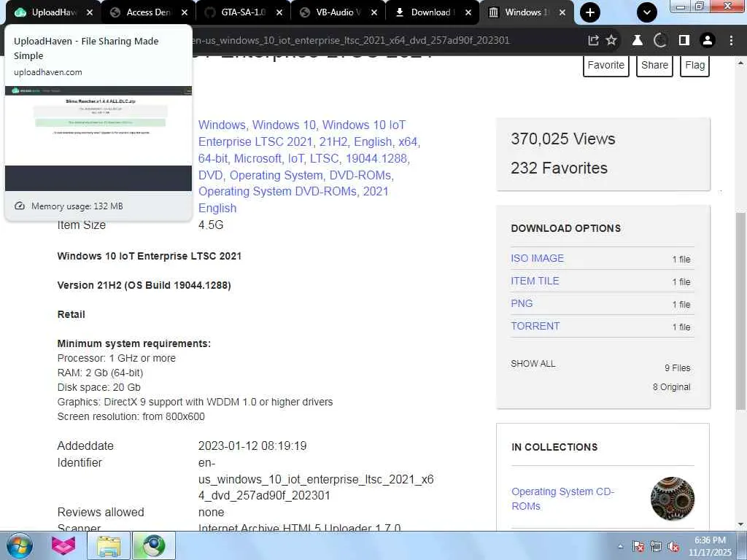747x560 pixels.
Task: Click the address bar URL
Action: pyautogui.click(x=351, y=41)
